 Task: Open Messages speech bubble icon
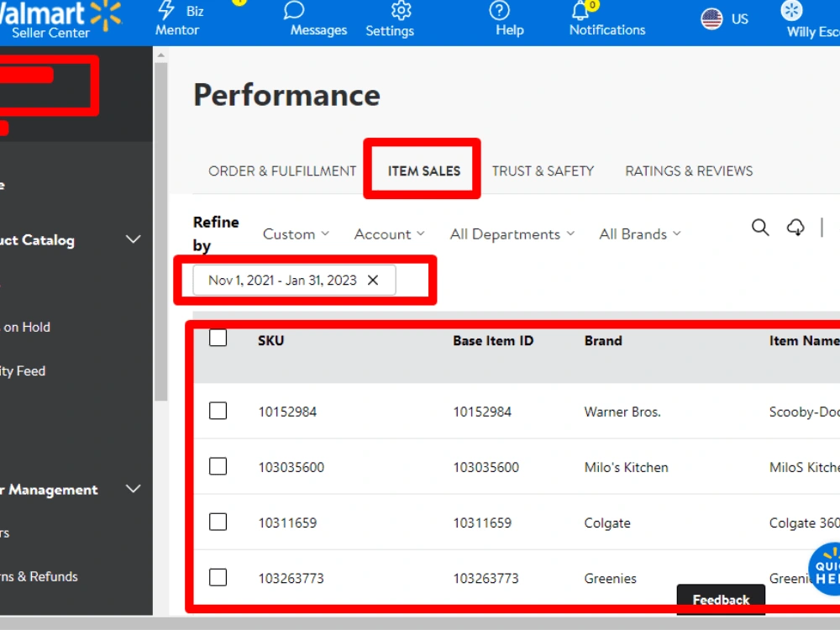coord(294,10)
